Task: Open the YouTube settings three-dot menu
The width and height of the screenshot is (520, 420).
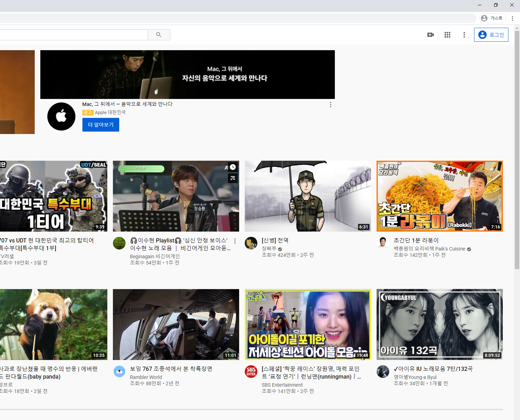Action: click(464, 35)
